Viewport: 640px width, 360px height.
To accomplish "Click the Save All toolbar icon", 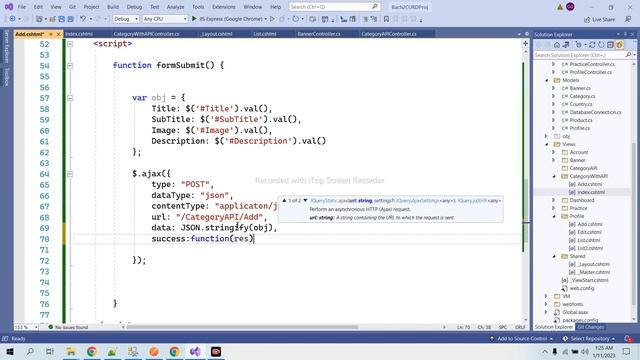I will pyautogui.click(x=71, y=19).
